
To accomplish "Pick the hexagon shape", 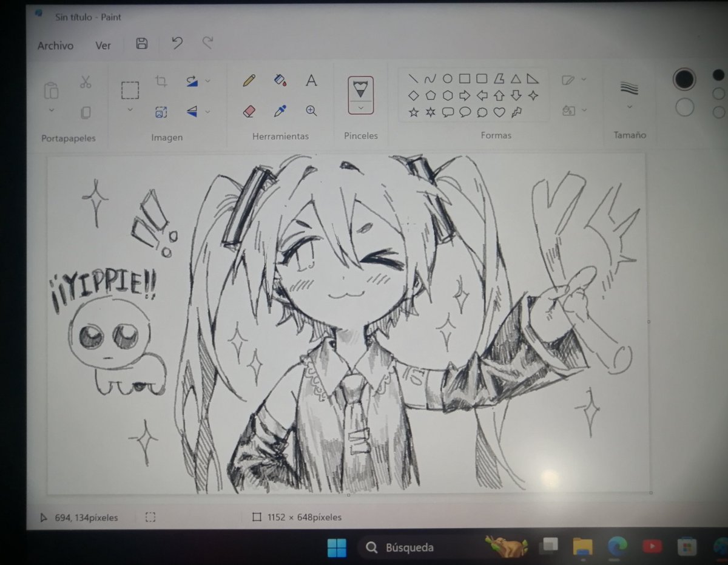I will (447, 96).
